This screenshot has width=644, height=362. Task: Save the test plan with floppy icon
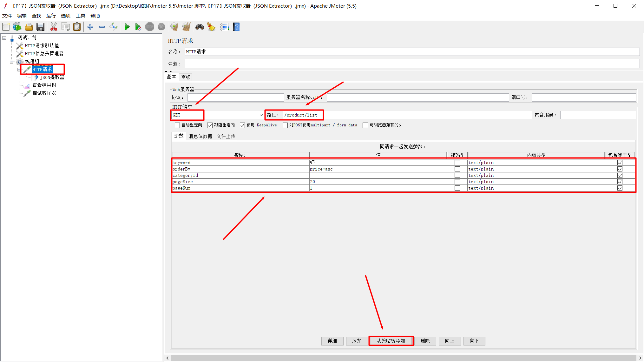click(40, 27)
